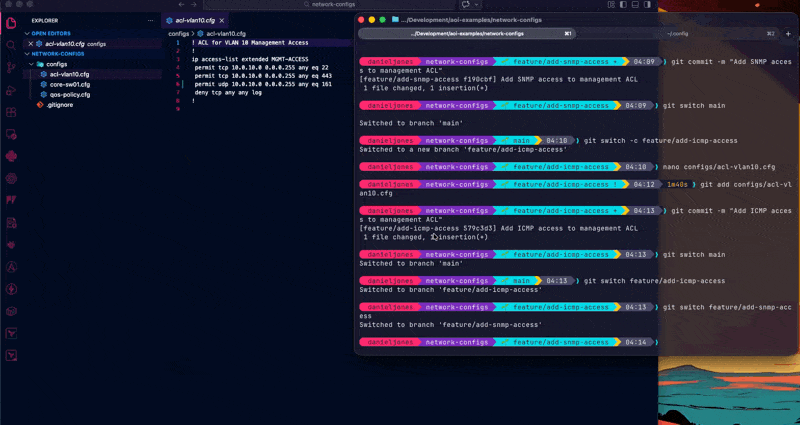Open the Extensions view
Image resolution: width=800 pixels, height=425 pixels.
tap(11, 112)
